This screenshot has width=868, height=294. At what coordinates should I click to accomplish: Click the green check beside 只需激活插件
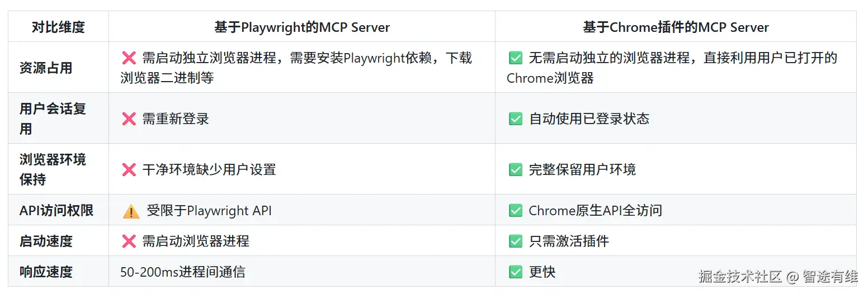point(515,241)
